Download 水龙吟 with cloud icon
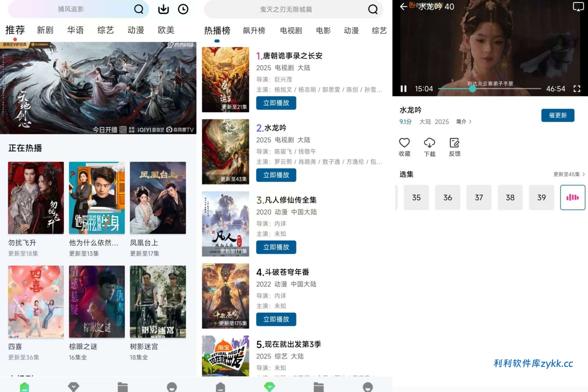Screen dimensions: 588x392 (x=429, y=143)
